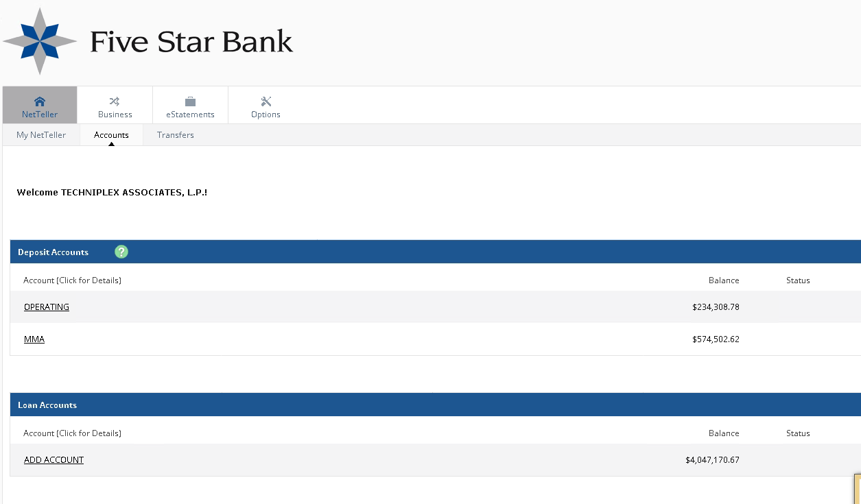This screenshot has width=861, height=504.
Task: Click the Five Star Bank star logo
Action: (x=40, y=41)
